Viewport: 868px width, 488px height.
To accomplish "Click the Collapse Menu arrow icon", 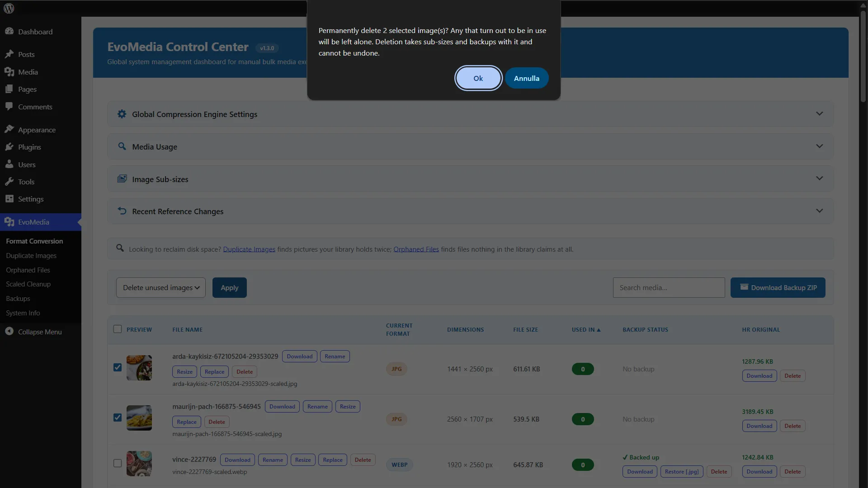I will [9, 331].
